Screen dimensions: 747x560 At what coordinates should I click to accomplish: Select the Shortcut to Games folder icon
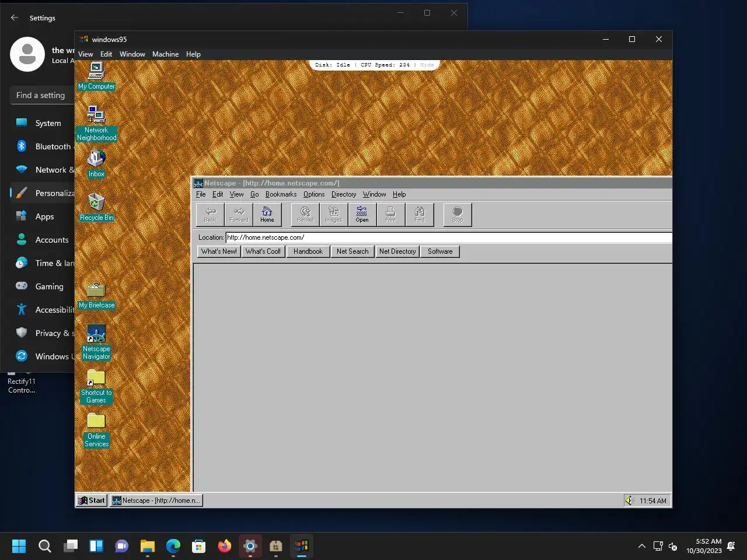coord(96,386)
